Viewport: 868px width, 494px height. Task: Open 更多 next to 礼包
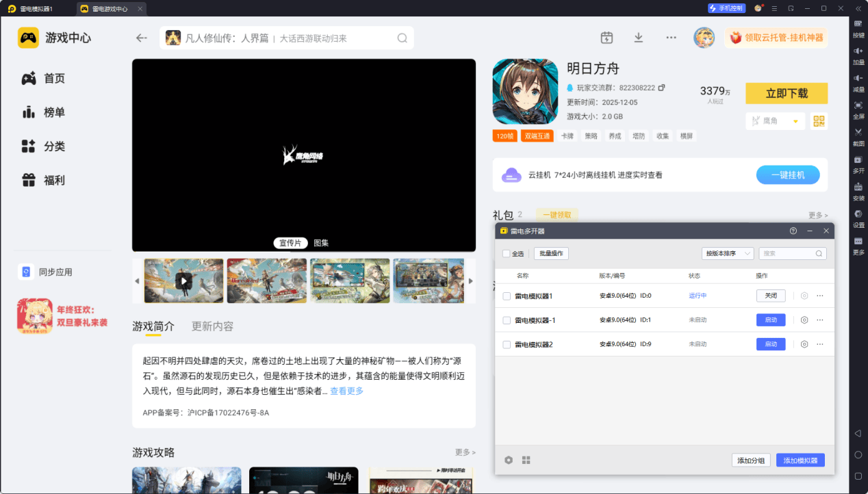coord(818,215)
